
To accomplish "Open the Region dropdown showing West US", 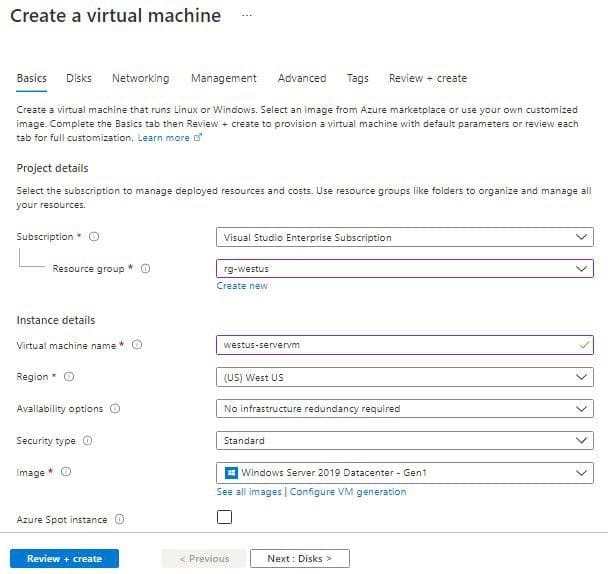I will 404,377.
